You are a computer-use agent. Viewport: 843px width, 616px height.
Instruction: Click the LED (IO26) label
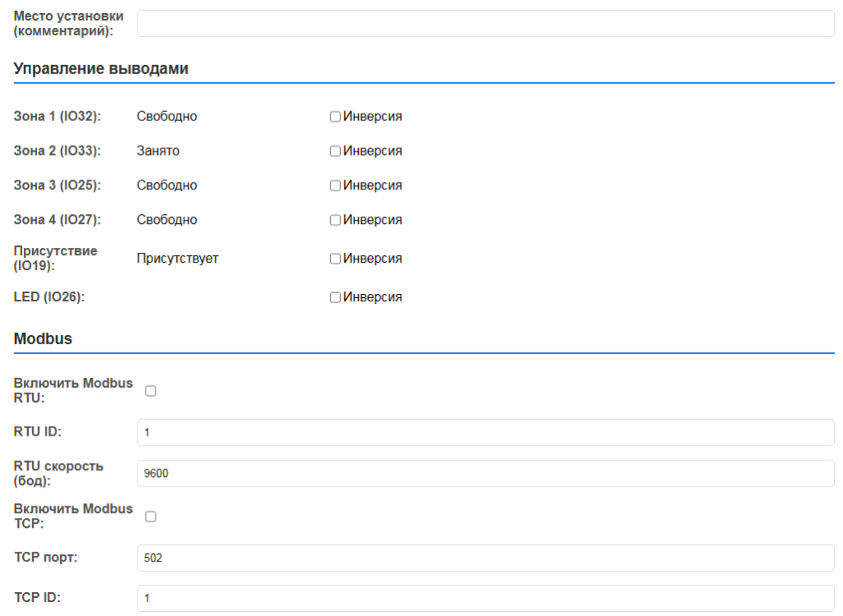point(49,297)
